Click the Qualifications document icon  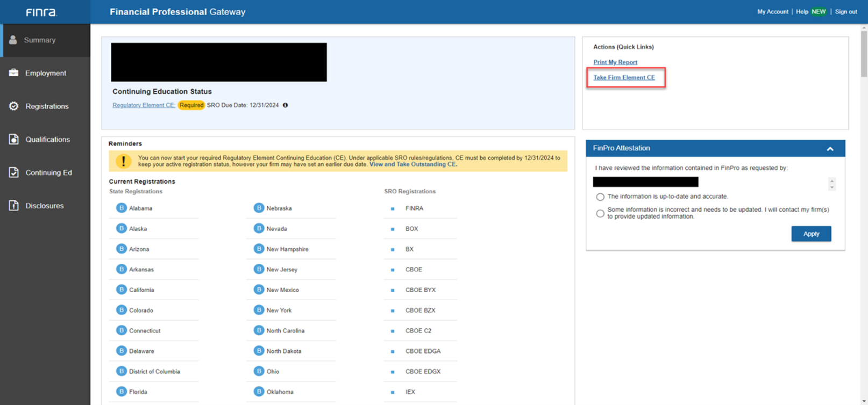point(13,139)
